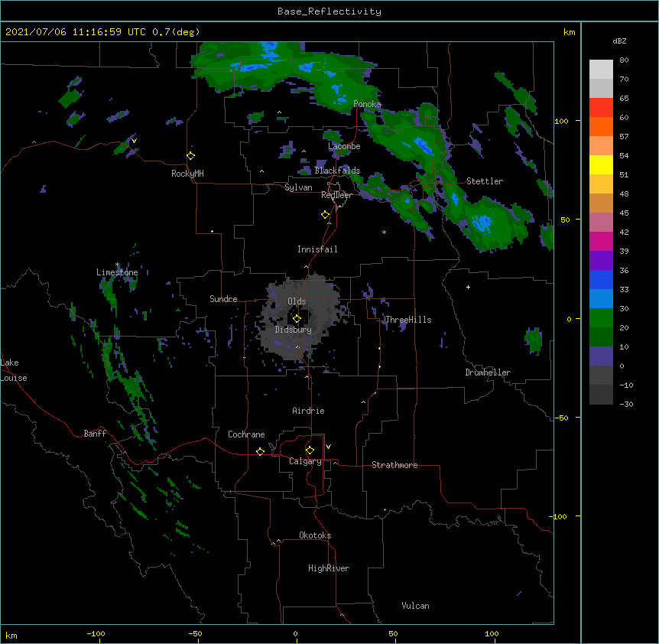Pick the royal blue 33-36 dBZ legend swatch
Image resolution: width=659 pixels, height=644 pixels.
601,279
